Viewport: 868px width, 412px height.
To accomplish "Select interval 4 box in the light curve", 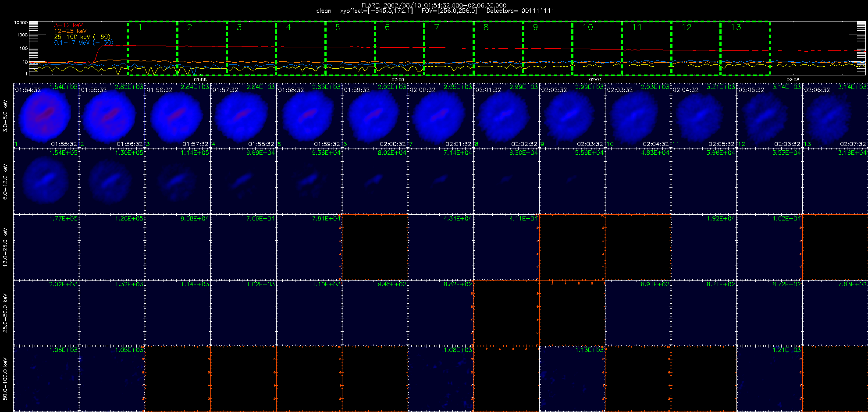I will (301, 48).
